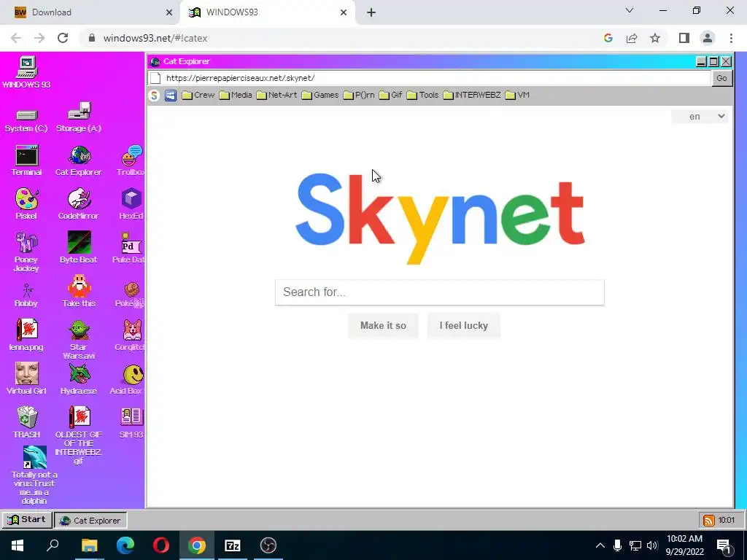Click the Go button in Cat Explorer
The height and width of the screenshot is (560, 747).
pos(721,78)
